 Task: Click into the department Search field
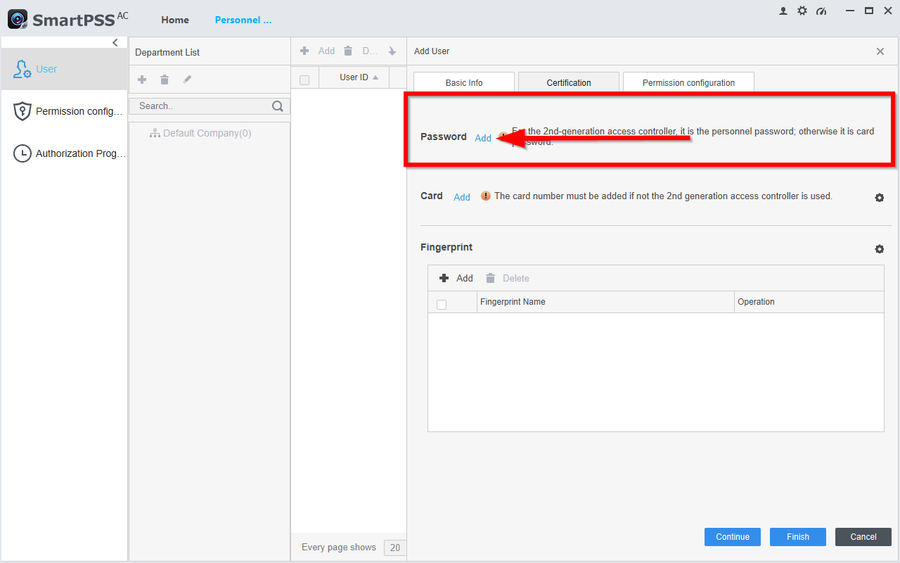[200, 106]
